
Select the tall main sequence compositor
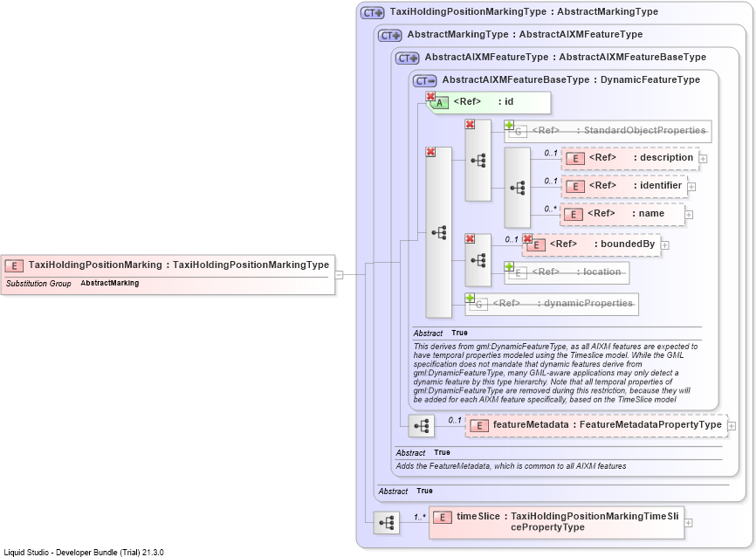439,233
